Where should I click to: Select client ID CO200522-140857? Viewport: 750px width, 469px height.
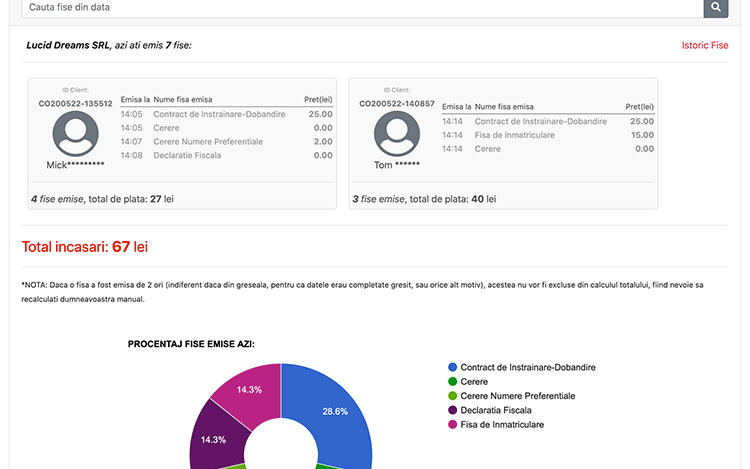[397, 104]
